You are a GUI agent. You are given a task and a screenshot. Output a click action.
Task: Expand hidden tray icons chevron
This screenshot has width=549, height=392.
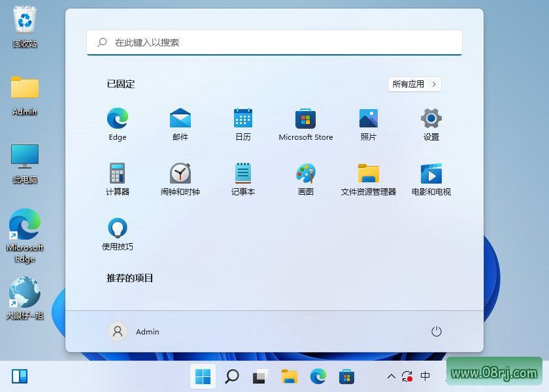point(391,376)
